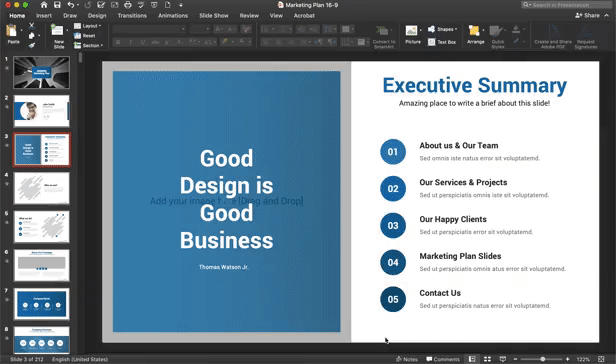Open the Comments pane from the status bar
This screenshot has width=616, height=364.
[443, 359]
